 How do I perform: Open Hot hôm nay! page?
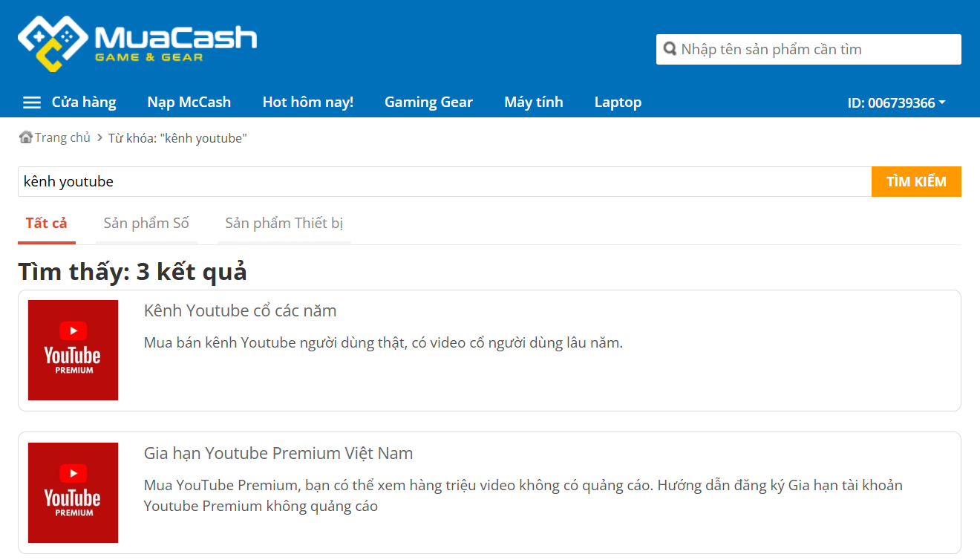(x=307, y=102)
